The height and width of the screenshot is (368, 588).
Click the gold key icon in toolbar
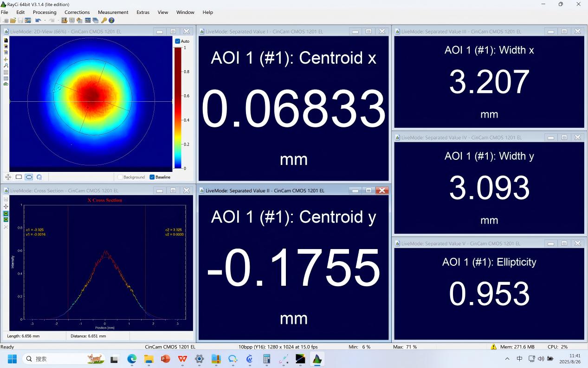click(104, 20)
